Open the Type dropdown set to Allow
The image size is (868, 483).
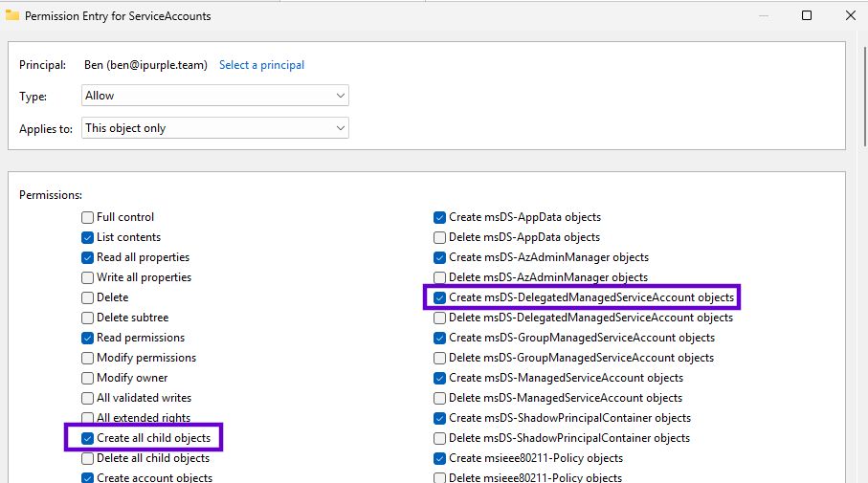click(x=215, y=96)
